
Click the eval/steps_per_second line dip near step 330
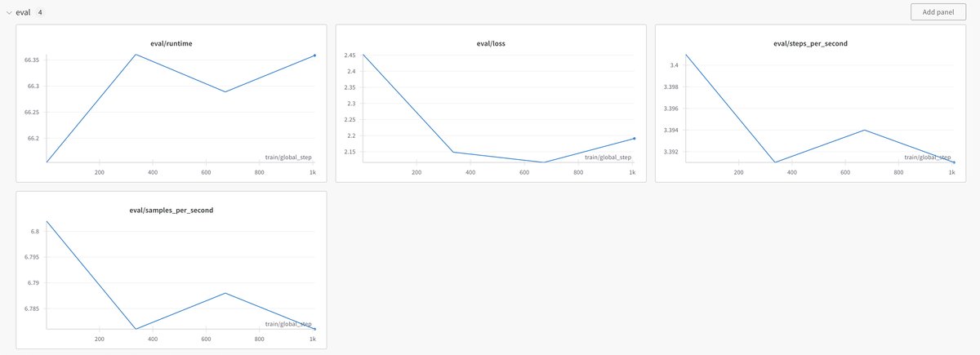coord(774,162)
